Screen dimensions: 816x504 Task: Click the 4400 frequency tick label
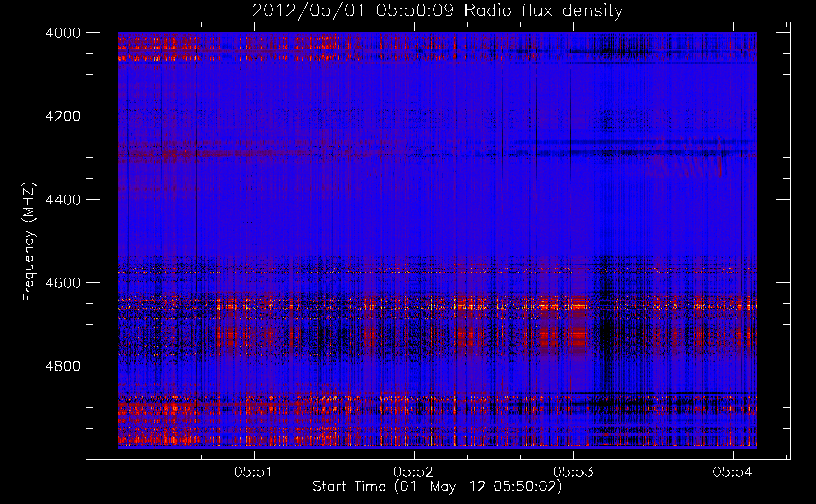[63, 200]
